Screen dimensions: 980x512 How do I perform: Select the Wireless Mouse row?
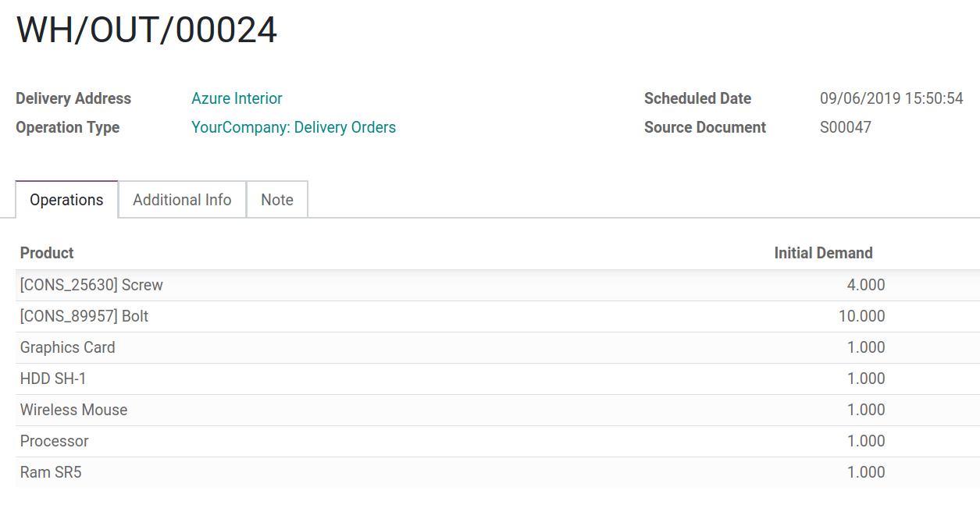point(74,410)
